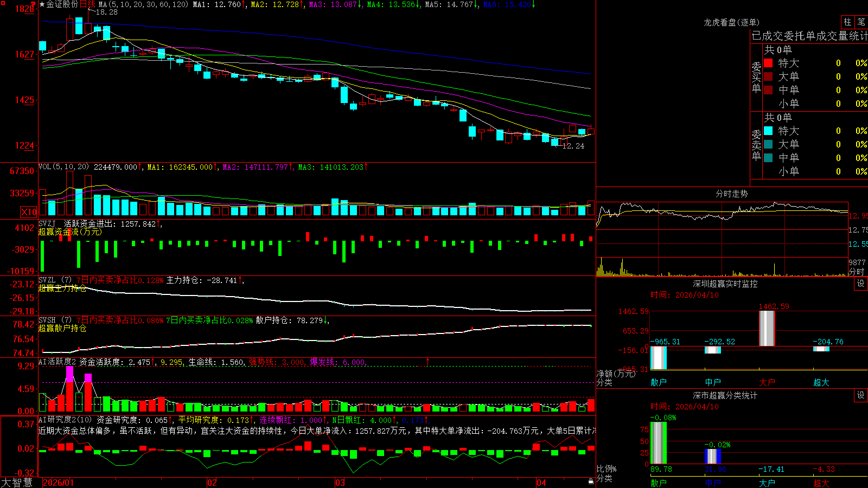Screen dimensions: 868x488
Task: Click the 深市超赢分类统计 panel title
Action: (725, 395)
